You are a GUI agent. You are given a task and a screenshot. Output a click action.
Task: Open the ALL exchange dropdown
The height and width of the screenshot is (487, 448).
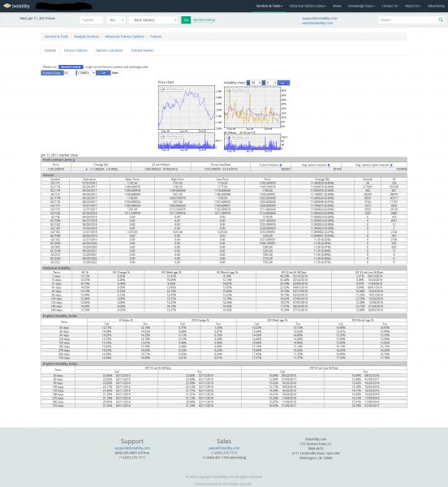(116, 19)
